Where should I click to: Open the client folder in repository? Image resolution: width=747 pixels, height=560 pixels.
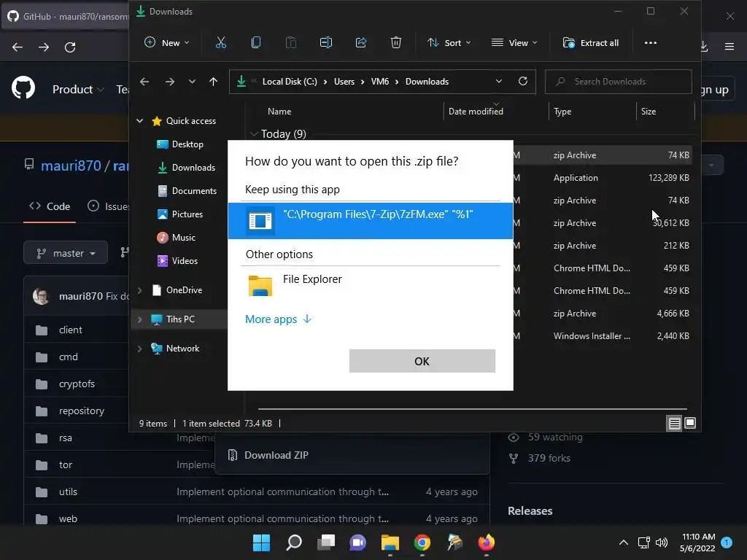71,330
